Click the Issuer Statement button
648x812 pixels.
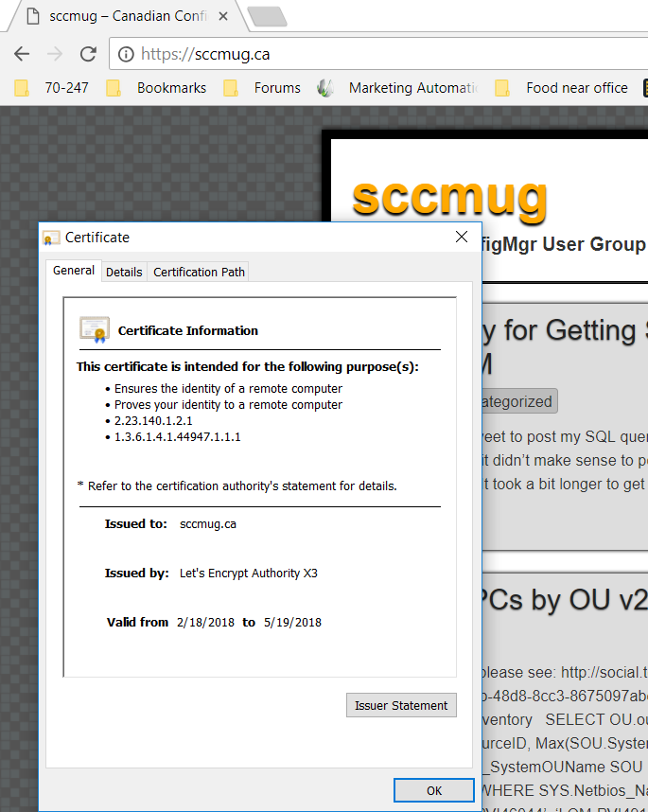(401, 705)
